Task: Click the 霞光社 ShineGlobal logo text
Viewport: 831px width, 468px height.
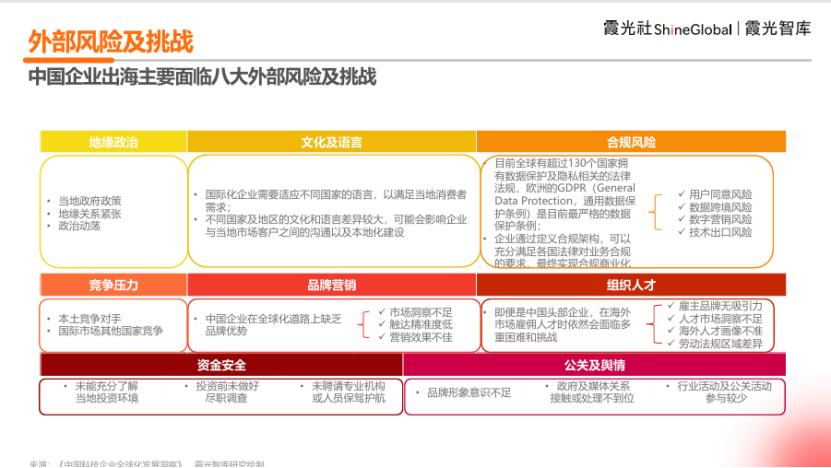Action: point(667,29)
